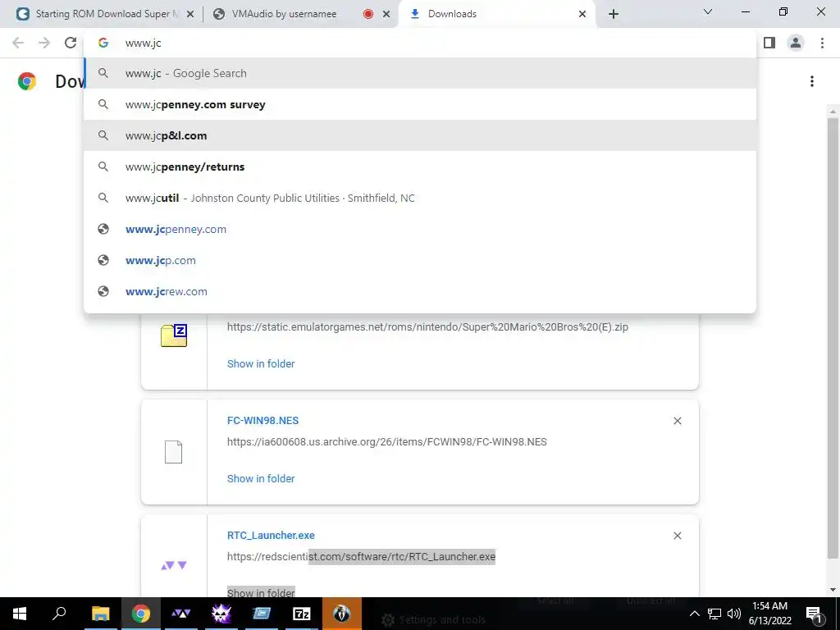Open the tab search chevron
This screenshot has width=840, height=630.
point(708,11)
